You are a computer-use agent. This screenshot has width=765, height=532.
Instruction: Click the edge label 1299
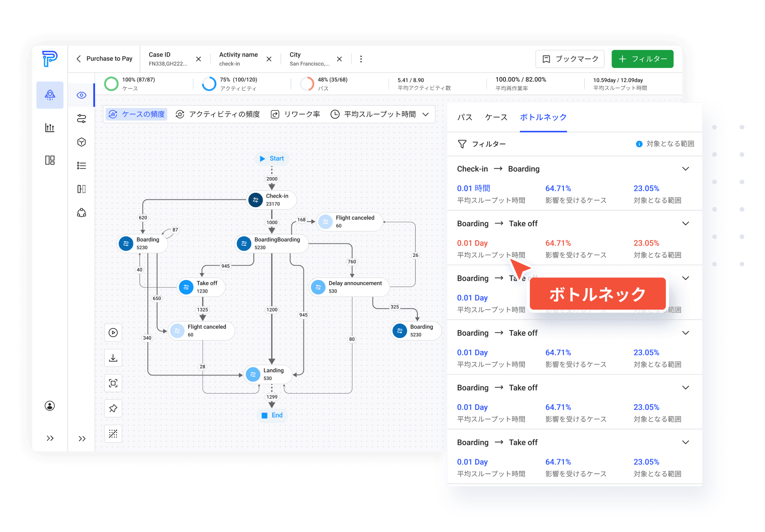[272, 397]
